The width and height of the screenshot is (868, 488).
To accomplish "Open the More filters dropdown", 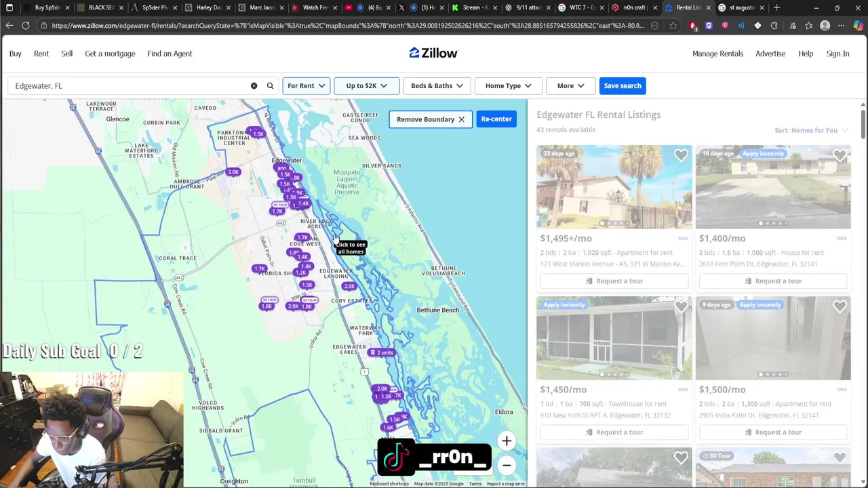I will pos(570,86).
